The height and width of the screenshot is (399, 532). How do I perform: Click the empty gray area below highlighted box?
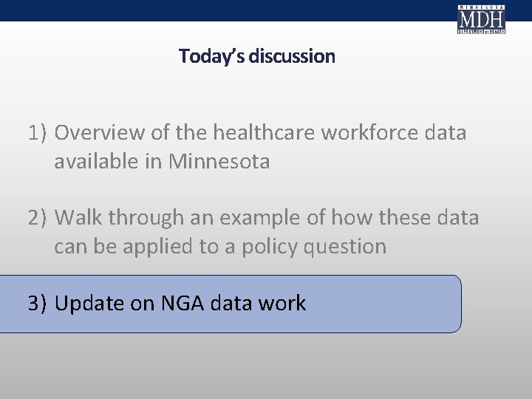tap(266, 367)
